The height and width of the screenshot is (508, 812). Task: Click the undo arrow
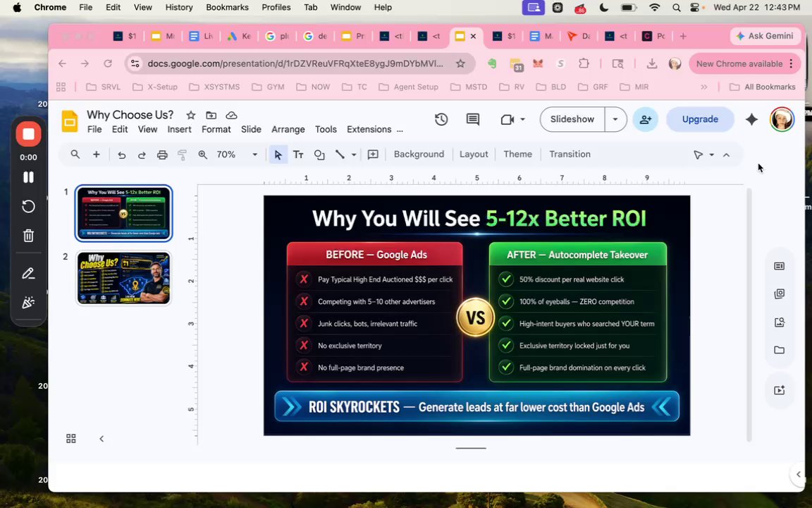point(122,155)
